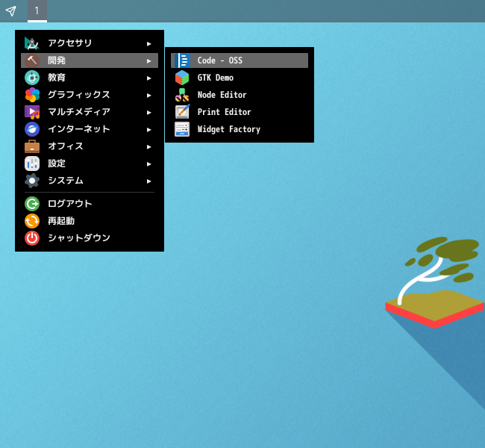The width and height of the screenshot is (485, 448).
Task: Click the paper plane launcher icon
Action: [11, 10]
